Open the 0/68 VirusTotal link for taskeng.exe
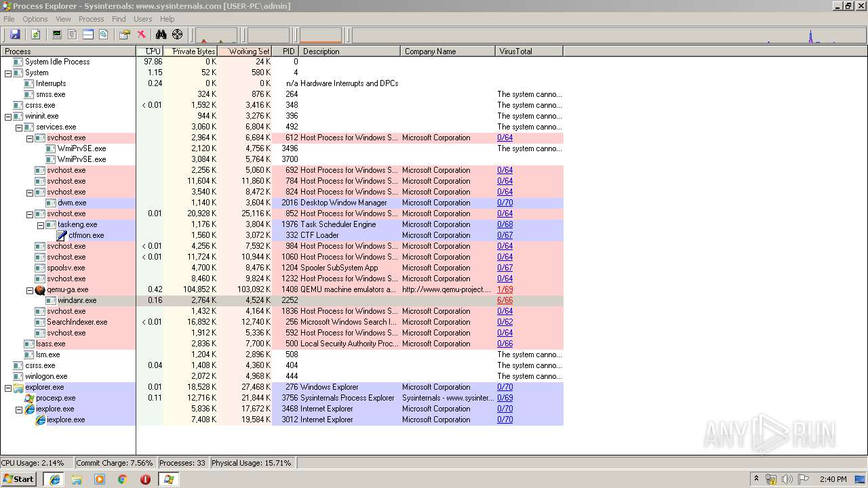868x488 pixels. pyautogui.click(x=505, y=224)
